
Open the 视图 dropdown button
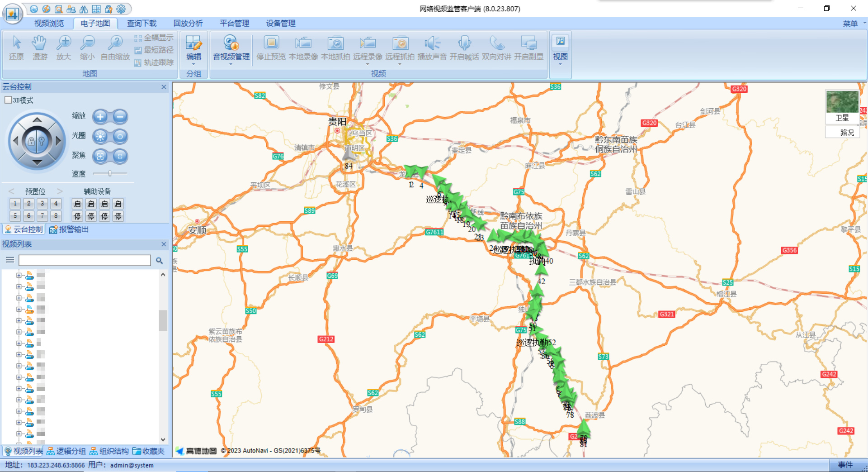[560, 50]
